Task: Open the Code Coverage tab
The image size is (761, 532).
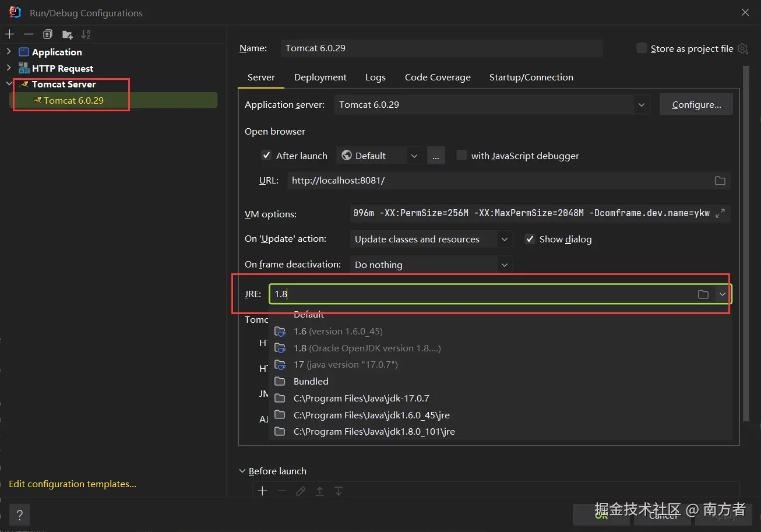Action: [x=438, y=77]
